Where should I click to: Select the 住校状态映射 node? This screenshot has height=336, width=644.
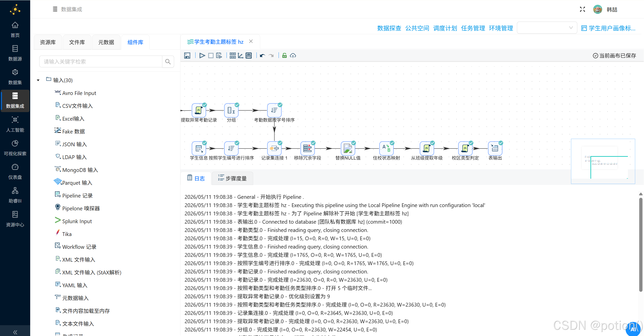click(x=386, y=148)
